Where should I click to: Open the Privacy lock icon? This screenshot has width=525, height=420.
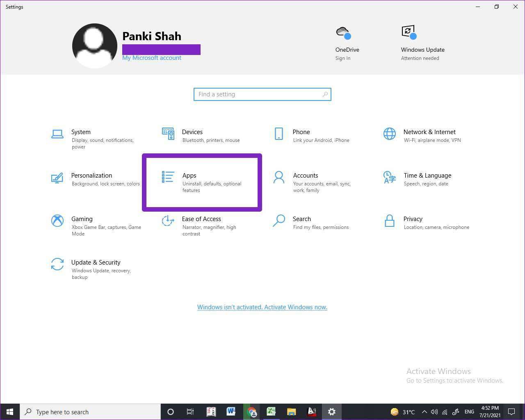pos(389,221)
